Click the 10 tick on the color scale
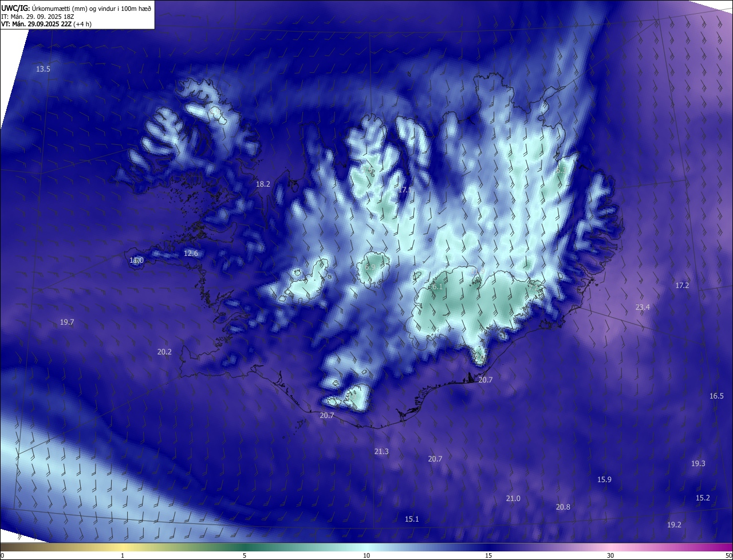The width and height of the screenshot is (733, 560). [x=366, y=555]
